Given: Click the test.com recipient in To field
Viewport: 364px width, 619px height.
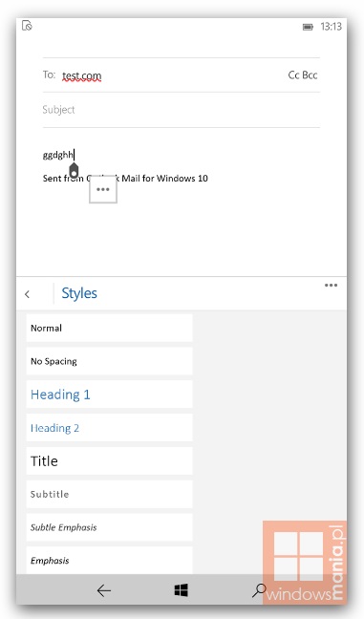Looking at the screenshot, I should point(82,75).
